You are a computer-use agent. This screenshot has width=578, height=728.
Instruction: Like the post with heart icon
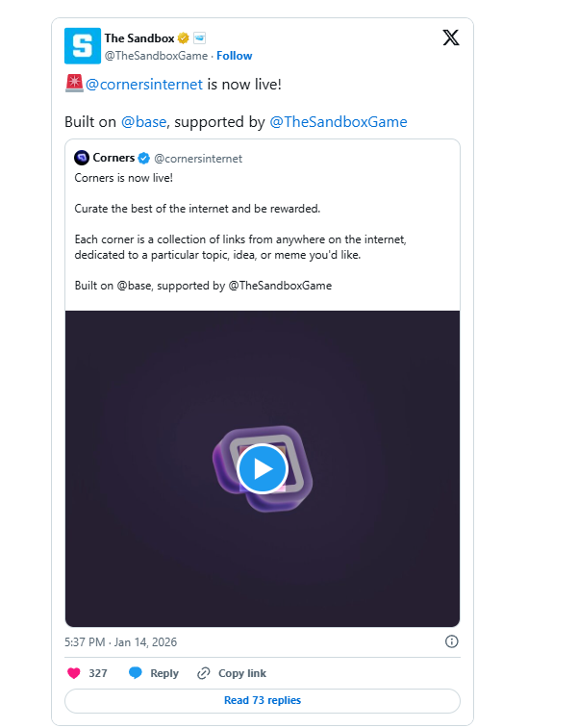(74, 673)
